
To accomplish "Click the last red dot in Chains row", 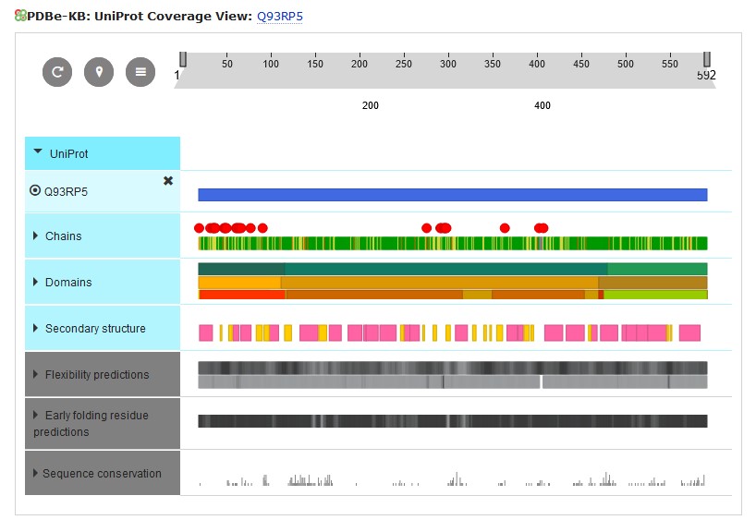I will pos(543,227).
